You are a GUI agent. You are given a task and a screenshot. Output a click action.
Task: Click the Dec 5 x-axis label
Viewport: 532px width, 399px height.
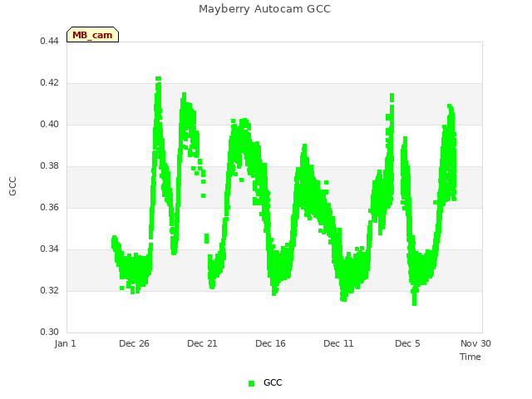tap(407, 343)
